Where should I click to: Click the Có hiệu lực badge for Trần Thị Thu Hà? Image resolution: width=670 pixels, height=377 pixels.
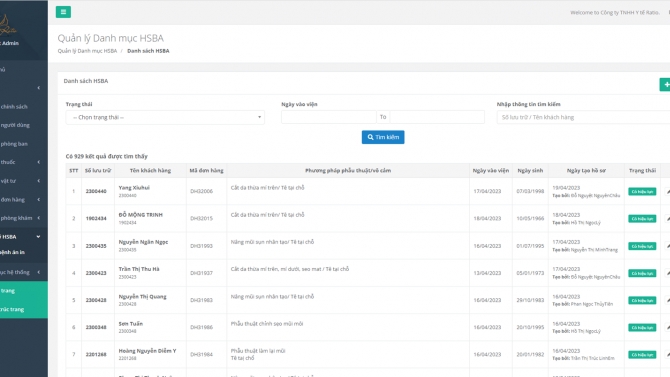click(642, 273)
